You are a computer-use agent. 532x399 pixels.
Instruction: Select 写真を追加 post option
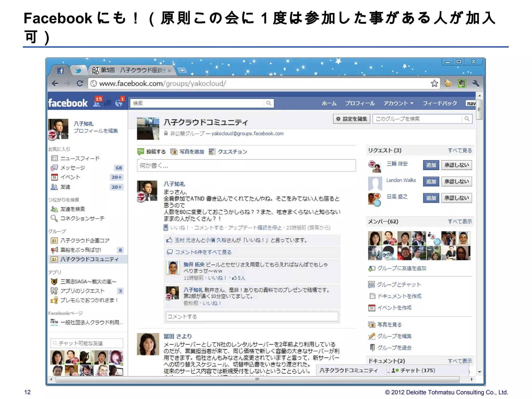tap(187, 152)
